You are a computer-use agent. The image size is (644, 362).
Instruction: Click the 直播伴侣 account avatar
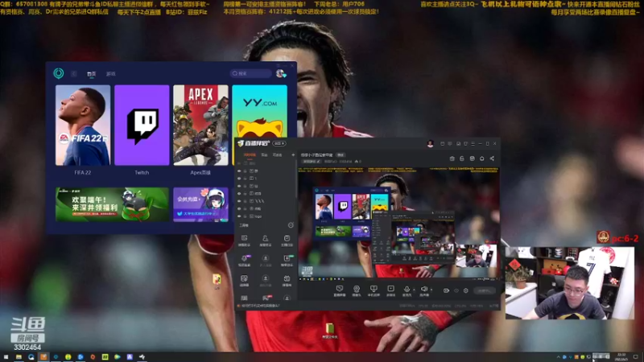[430, 144]
